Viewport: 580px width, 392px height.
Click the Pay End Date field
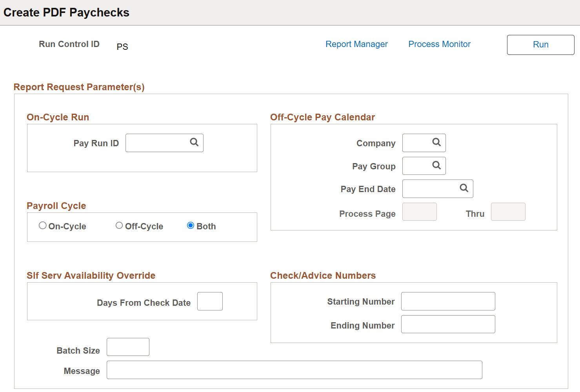[431, 189]
